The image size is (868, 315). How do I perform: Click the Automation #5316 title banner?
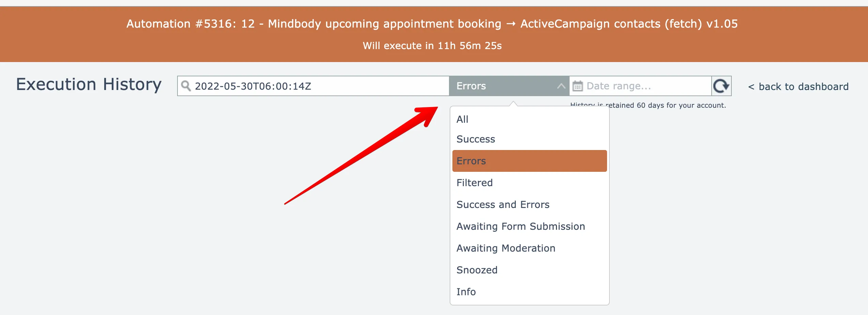point(432,24)
